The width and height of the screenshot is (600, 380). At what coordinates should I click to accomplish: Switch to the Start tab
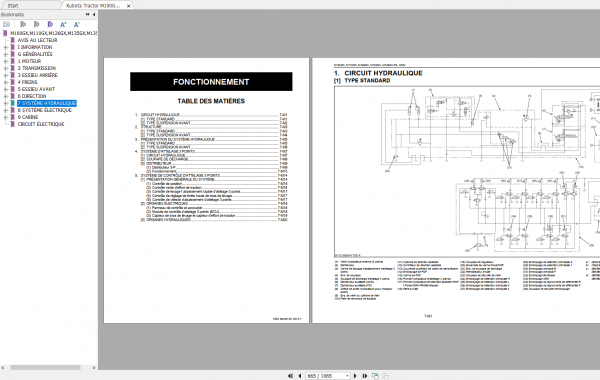tap(13, 5)
